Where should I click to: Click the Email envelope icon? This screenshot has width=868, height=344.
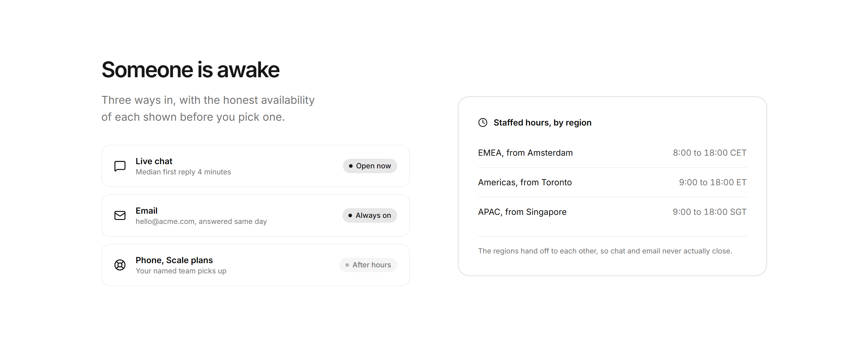[120, 215]
